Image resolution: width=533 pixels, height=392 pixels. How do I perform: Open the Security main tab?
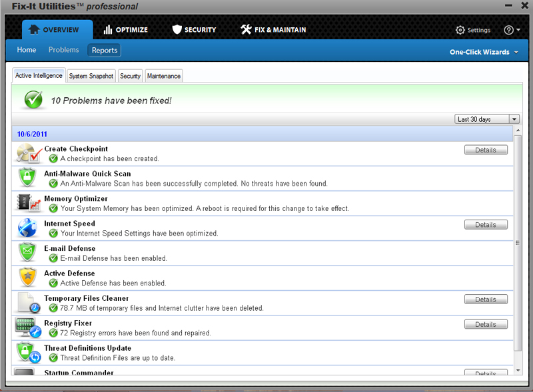[x=194, y=30]
